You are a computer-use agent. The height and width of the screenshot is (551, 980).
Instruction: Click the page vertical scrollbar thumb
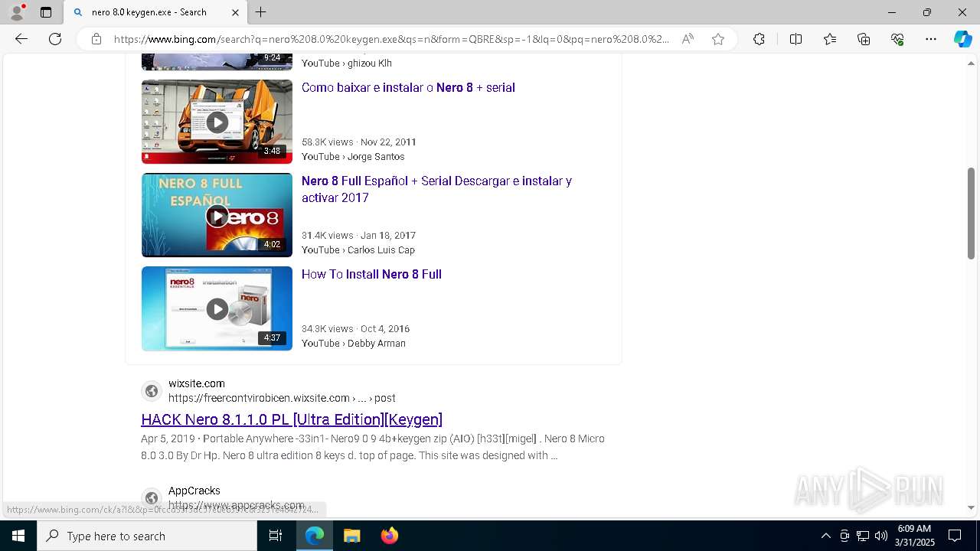971,214
